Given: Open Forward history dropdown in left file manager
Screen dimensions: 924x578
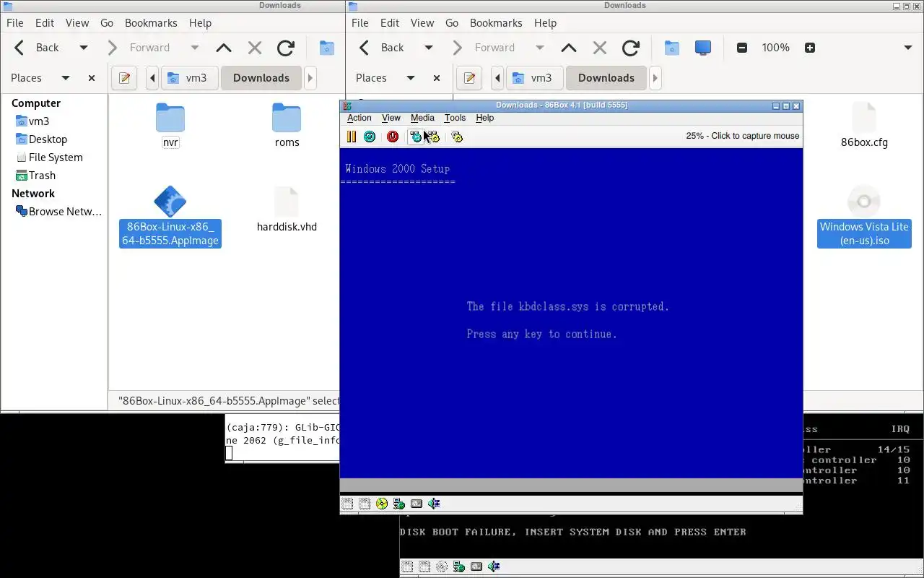Looking at the screenshot, I should coord(194,48).
